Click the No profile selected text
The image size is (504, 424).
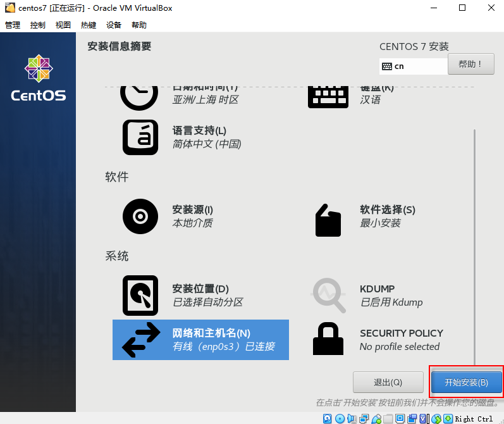coord(400,347)
